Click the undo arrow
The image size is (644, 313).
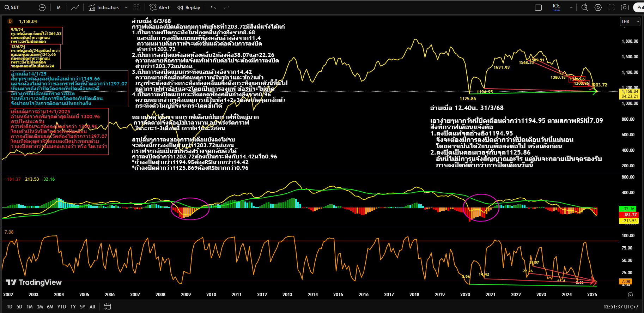click(x=213, y=7)
